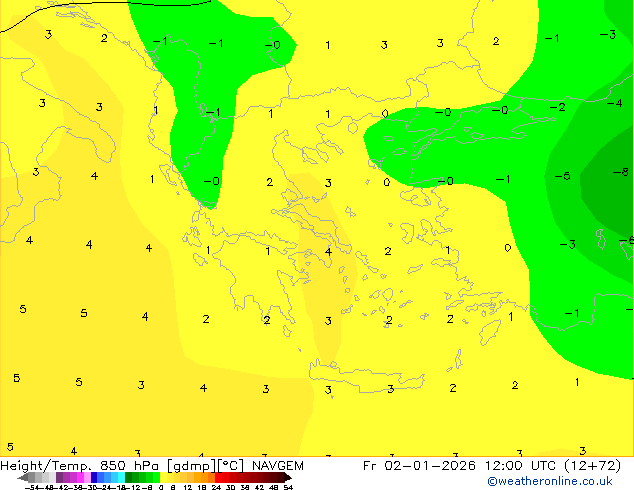The height and width of the screenshot is (490, 634).
Task: Click the NAVGEM model name label
Action: tap(278, 466)
